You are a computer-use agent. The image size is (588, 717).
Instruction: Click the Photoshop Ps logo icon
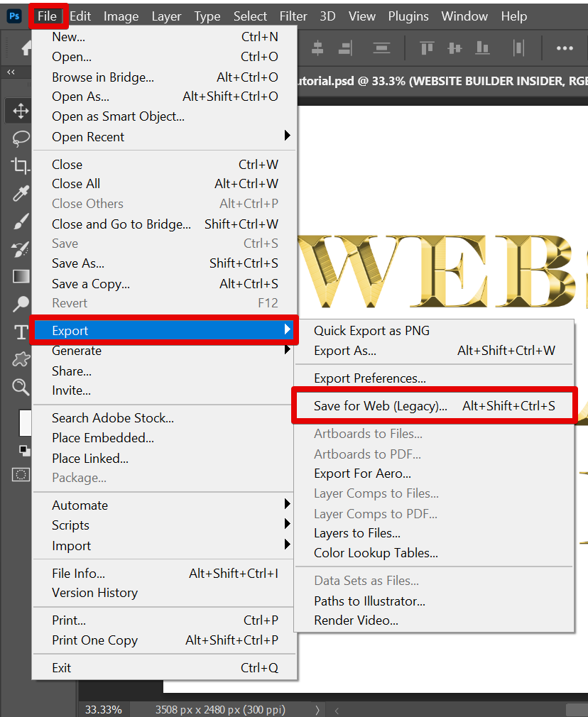point(14,16)
